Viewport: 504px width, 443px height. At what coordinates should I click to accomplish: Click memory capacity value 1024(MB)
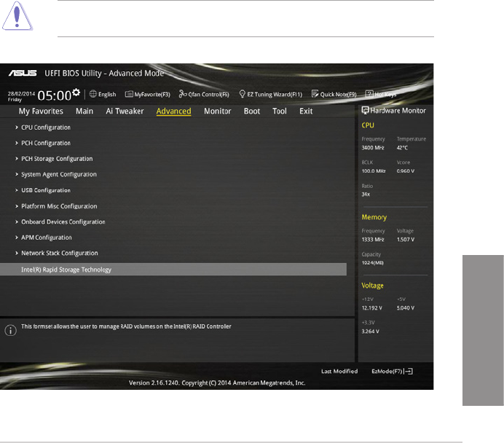(x=372, y=263)
